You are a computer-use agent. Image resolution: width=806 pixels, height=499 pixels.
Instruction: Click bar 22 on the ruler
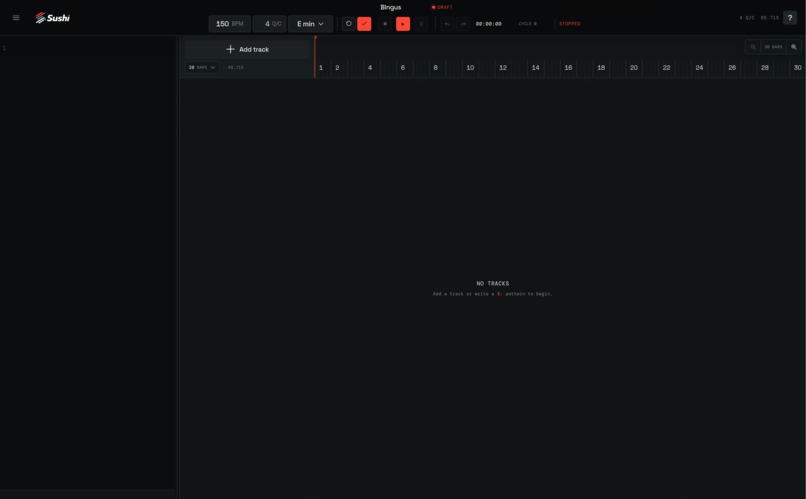[666, 67]
